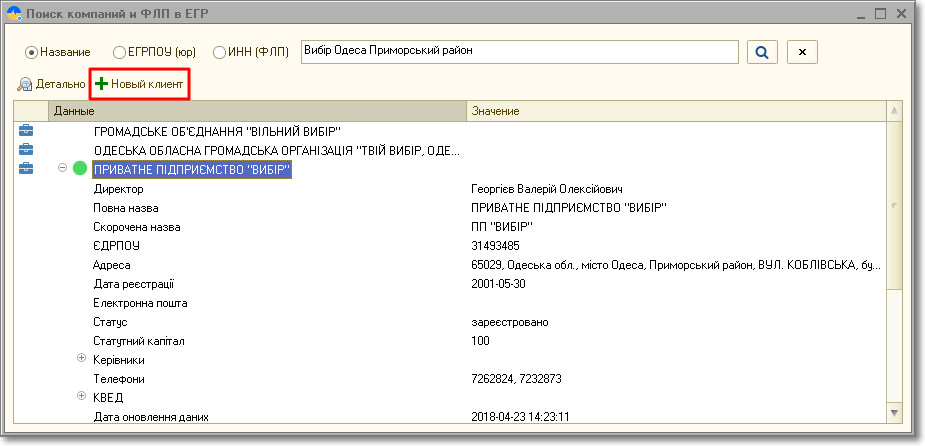The height and width of the screenshot is (446, 925).
Task: Click Новый клиент button
Action: (140, 85)
